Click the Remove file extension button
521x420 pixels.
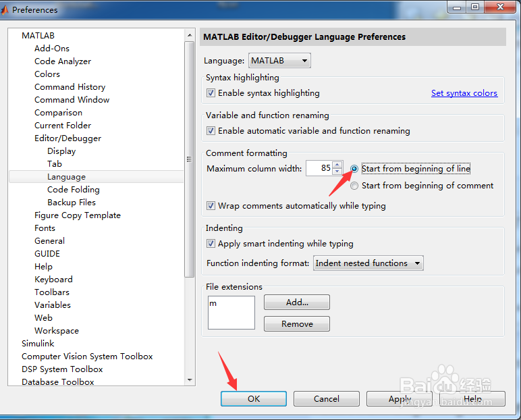[x=297, y=324]
